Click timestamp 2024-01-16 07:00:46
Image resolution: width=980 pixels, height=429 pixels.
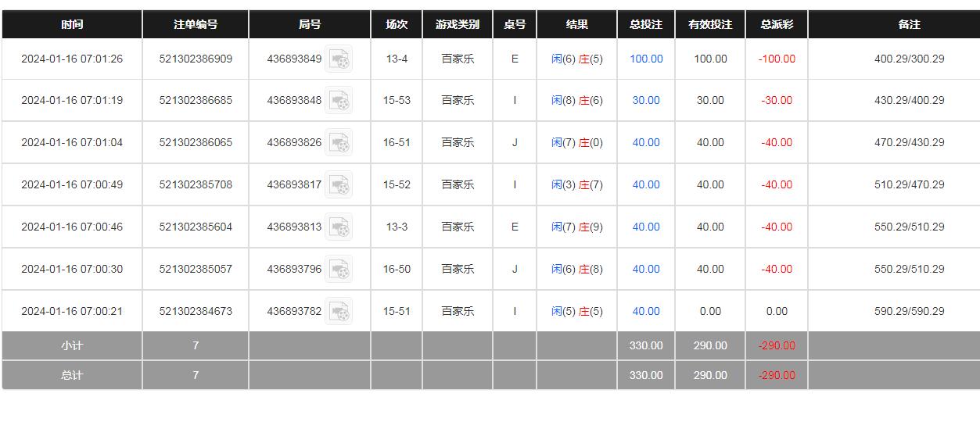tap(72, 227)
